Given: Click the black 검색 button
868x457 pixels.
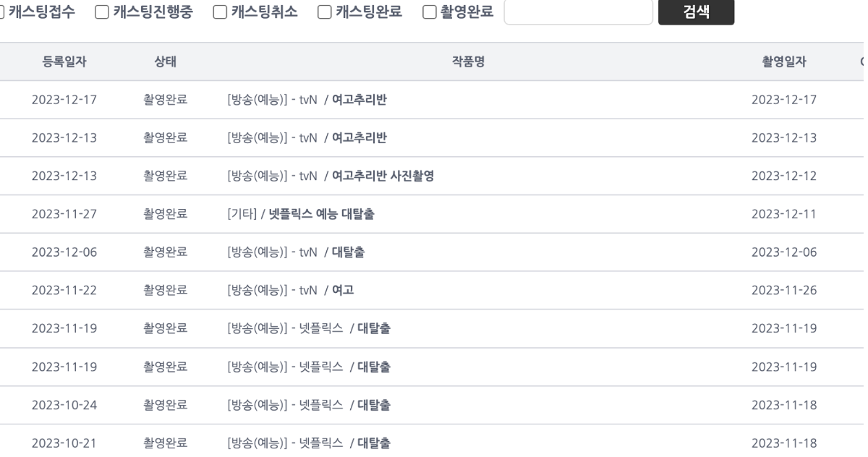Looking at the screenshot, I should point(696,12).
